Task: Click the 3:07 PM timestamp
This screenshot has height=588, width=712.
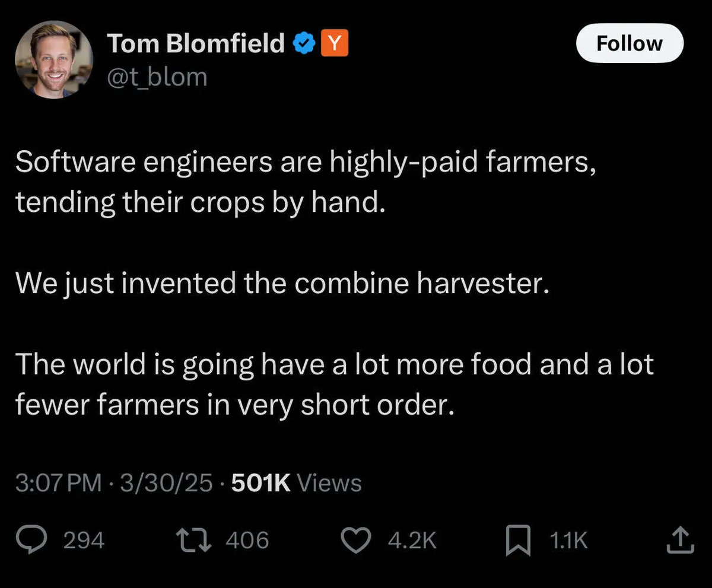Action: click(x=59, y=483)
